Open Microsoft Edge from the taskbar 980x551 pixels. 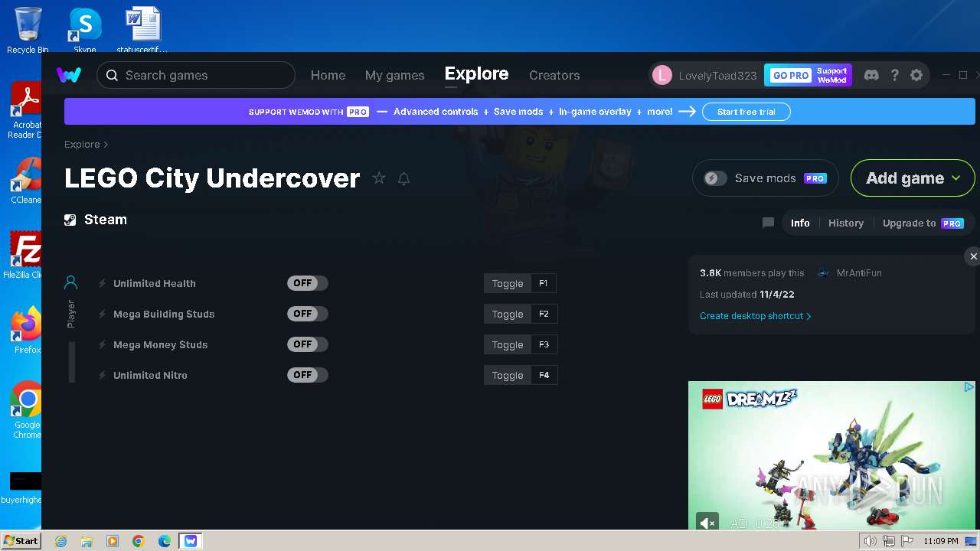click(165, 541)
